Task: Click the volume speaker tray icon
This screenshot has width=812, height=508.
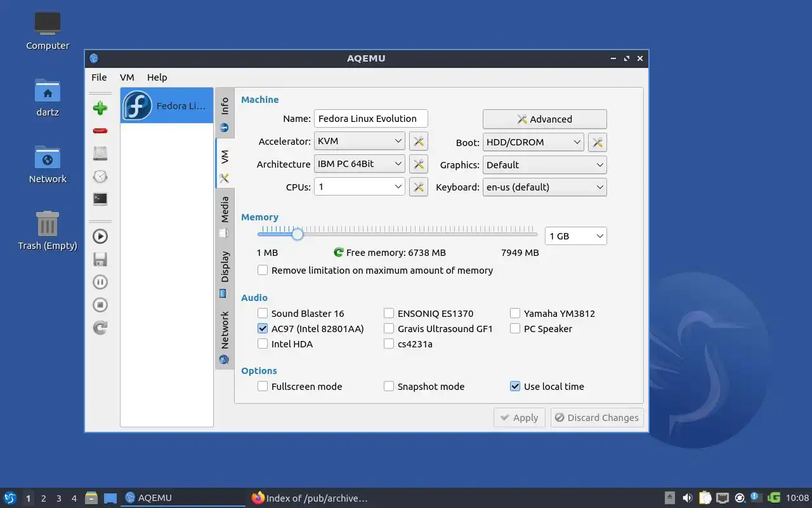Action: pyautogui.click(x=687, y=498)
